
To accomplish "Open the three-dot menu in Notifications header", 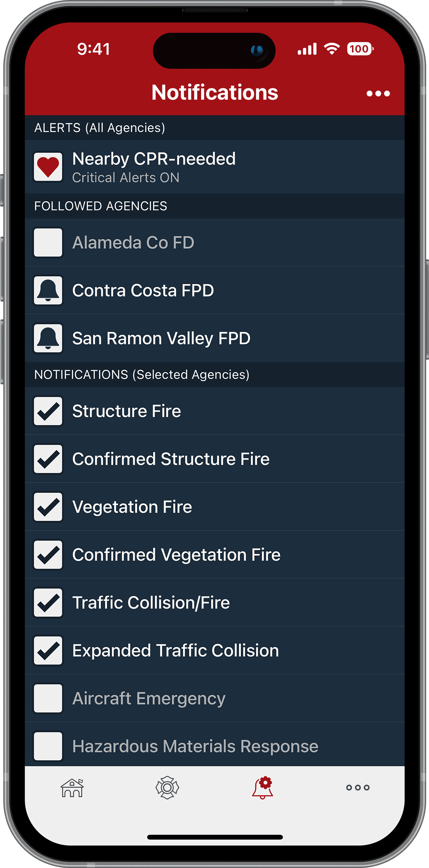I will 378,93.
